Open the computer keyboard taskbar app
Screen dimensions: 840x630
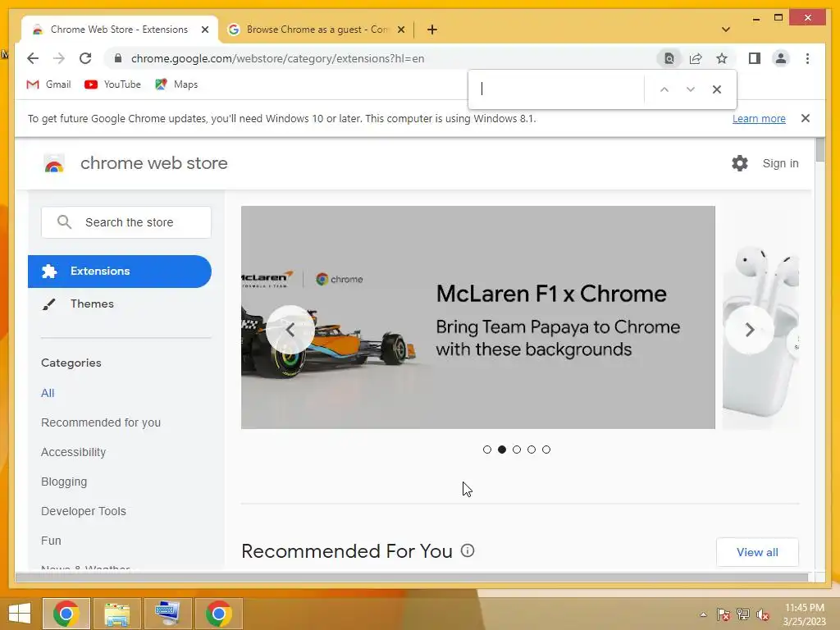167,614
